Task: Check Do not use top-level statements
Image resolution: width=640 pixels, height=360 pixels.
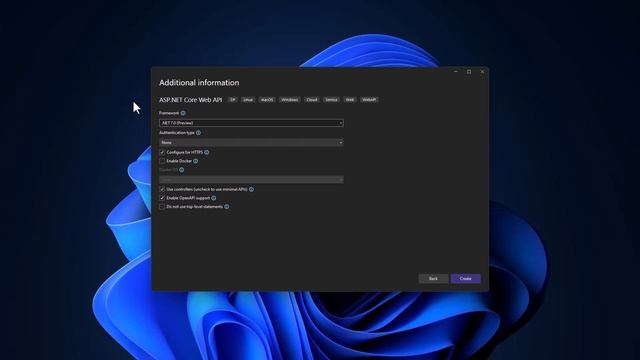Action: coord(162,207)
